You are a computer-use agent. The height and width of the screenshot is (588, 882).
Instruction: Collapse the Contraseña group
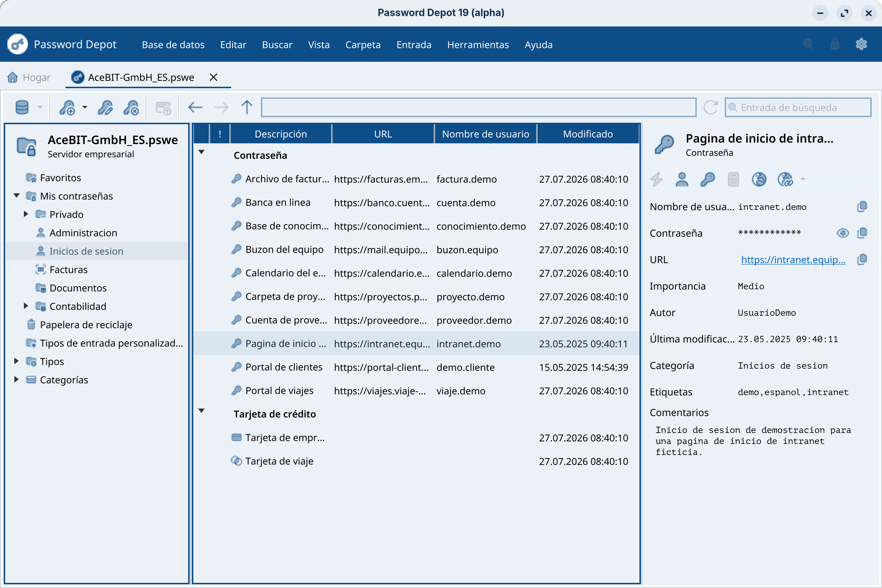click(x=201, y=152)
